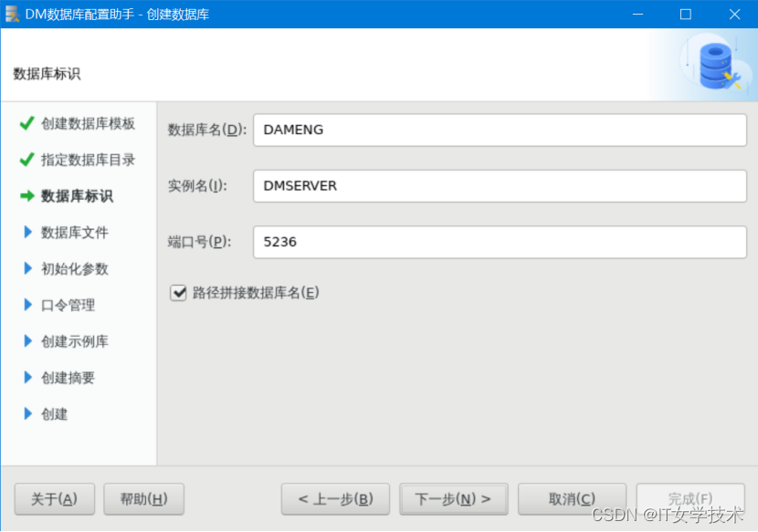Click the DM app icon in title bar
This screenshot has height=532, width=758.
[x=12, y=14]
